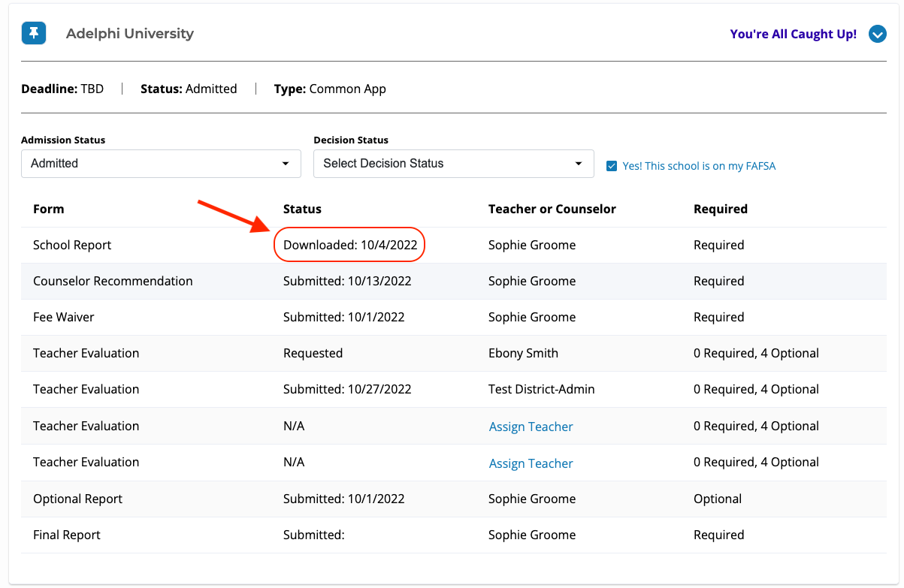
Task: Click the Adelphi University heading
Action: pos(130,34)
